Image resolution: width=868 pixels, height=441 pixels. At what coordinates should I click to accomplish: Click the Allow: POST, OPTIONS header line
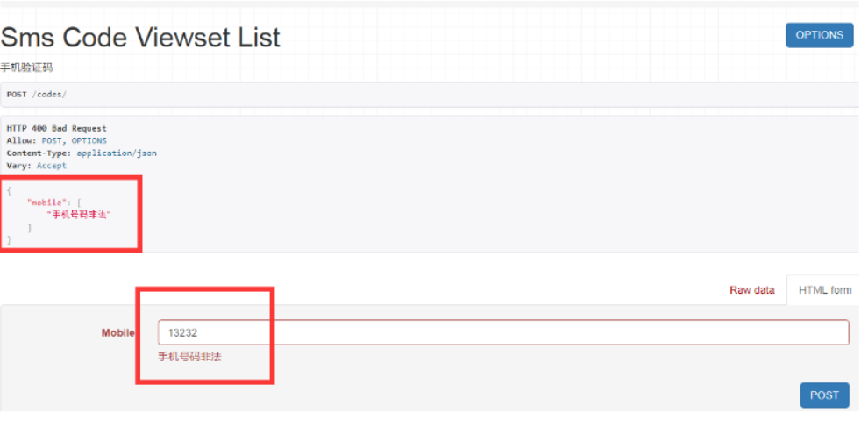(56, 141)
